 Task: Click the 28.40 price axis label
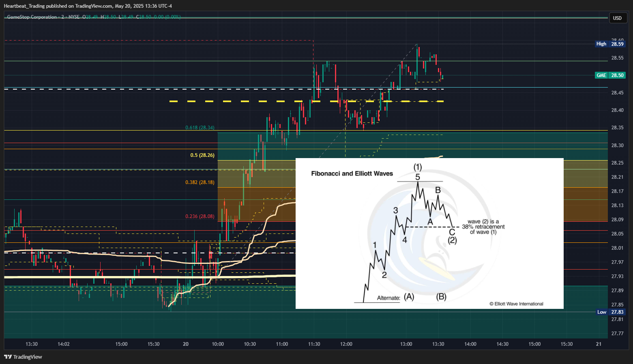click(x=618, y=110)
